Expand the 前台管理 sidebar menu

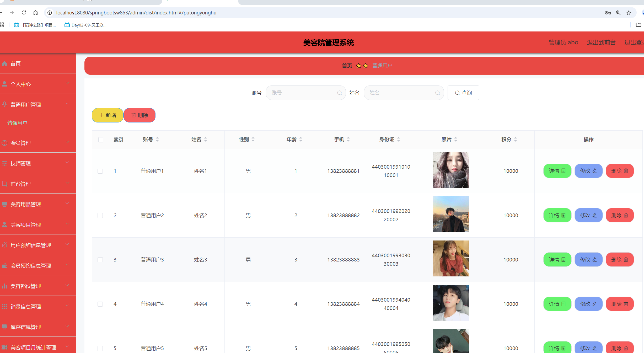38,184
